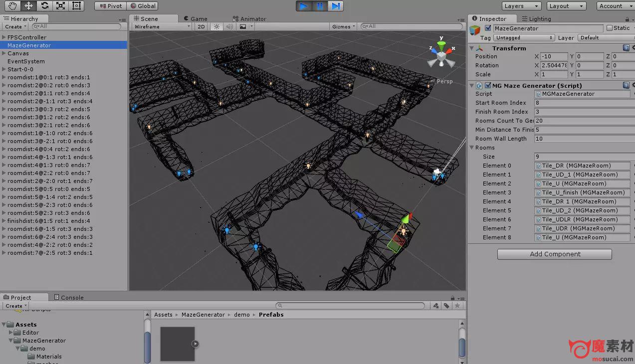The height and width of the screenshot is (364, 635).
Task: Click Element 3 Tile_U_finish field
Action: pos(582,192)
